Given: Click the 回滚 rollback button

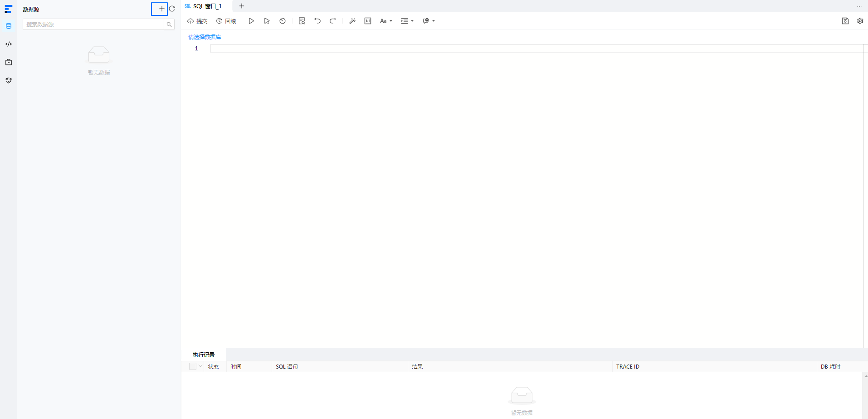Looking at the screenshot, I should point(226,21).
